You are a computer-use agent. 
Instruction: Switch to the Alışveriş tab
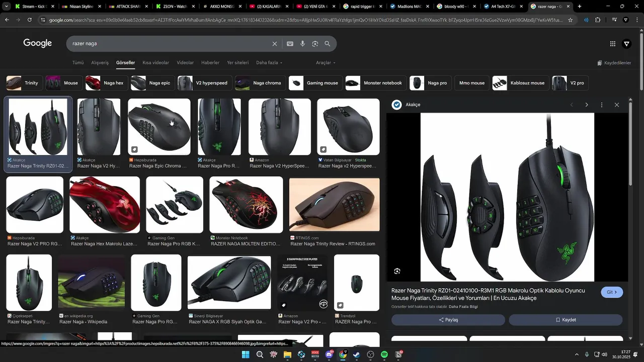click(x=100, y=63)
